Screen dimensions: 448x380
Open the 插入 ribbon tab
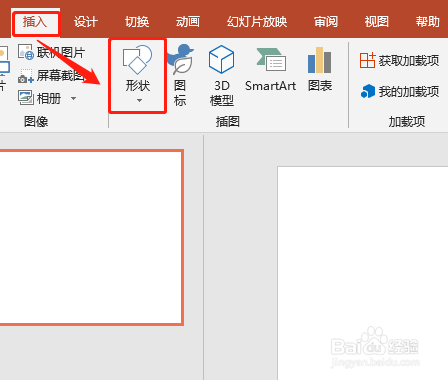[x=35, y=22]
